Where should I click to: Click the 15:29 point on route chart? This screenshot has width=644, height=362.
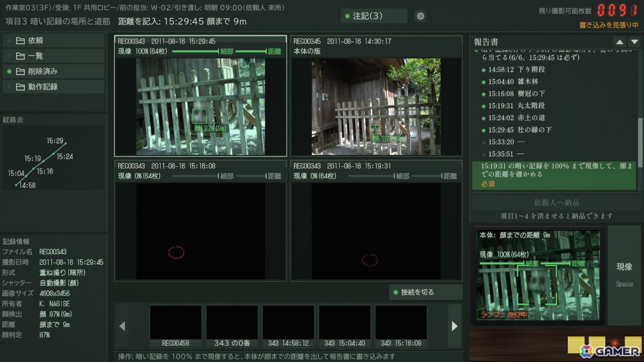coord(65,143)
